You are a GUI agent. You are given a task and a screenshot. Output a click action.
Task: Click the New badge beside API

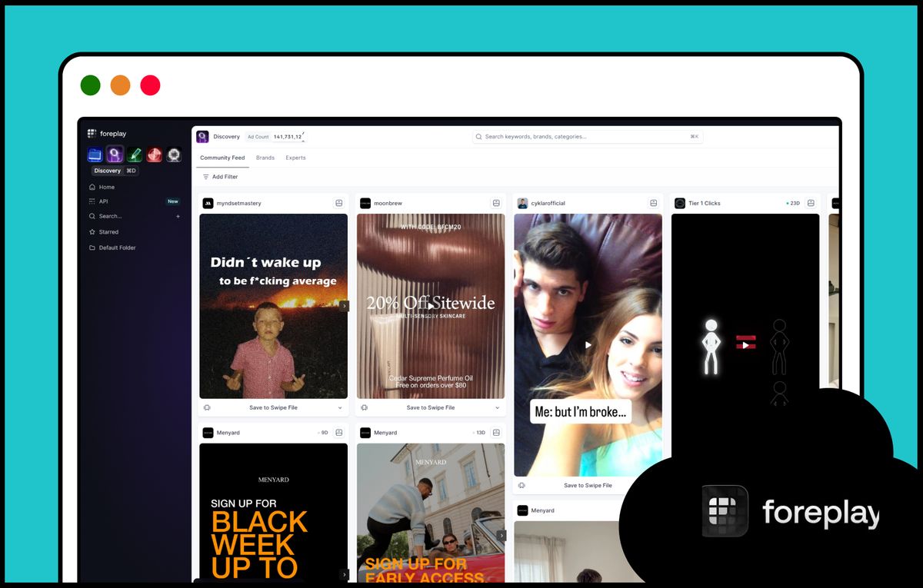tap(173, 201)
